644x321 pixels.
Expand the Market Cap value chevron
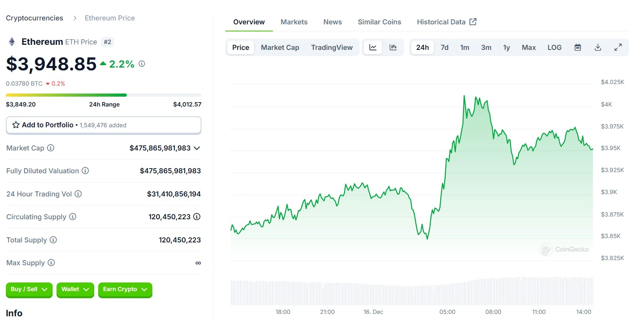[x=197, y=148]
